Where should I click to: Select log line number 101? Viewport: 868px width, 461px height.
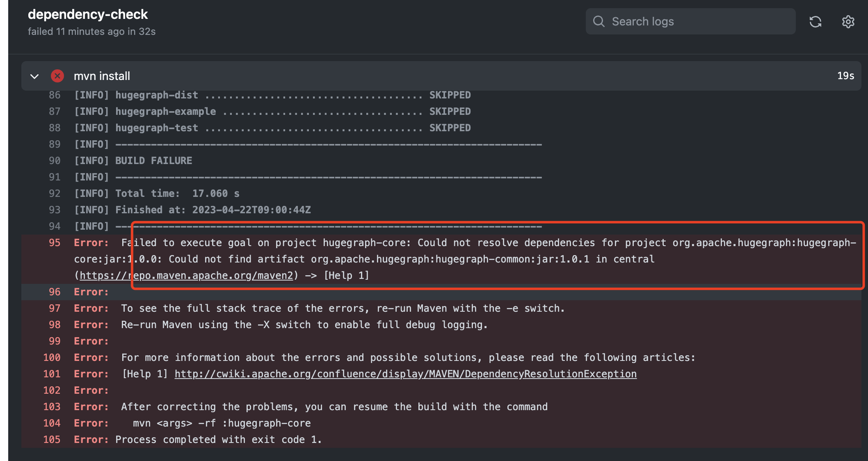click(52, 374)
